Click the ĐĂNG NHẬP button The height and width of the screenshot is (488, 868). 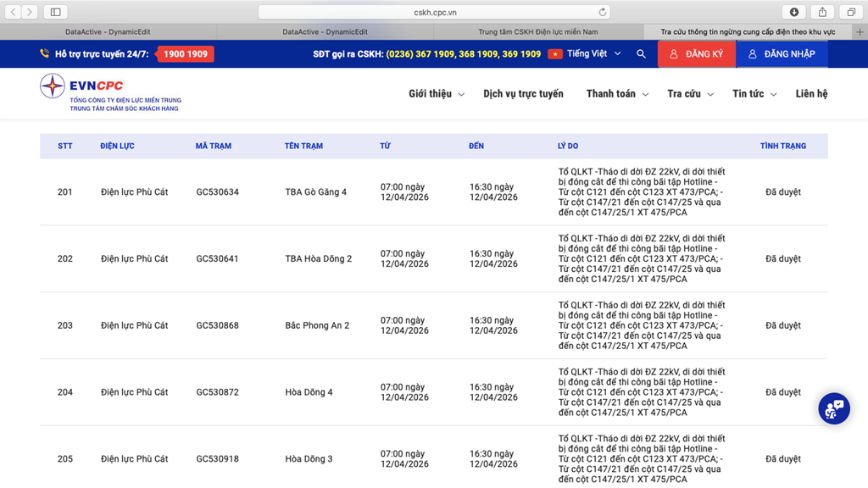coord(782,54)
